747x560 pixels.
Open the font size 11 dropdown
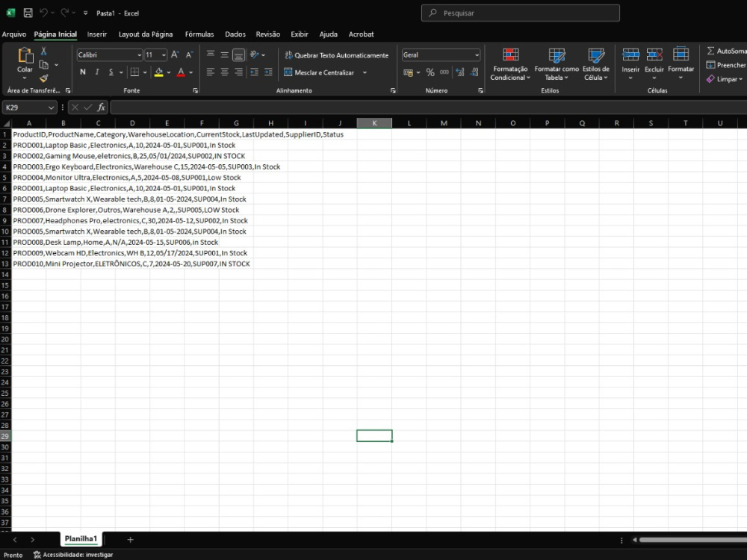pos(164,55)
